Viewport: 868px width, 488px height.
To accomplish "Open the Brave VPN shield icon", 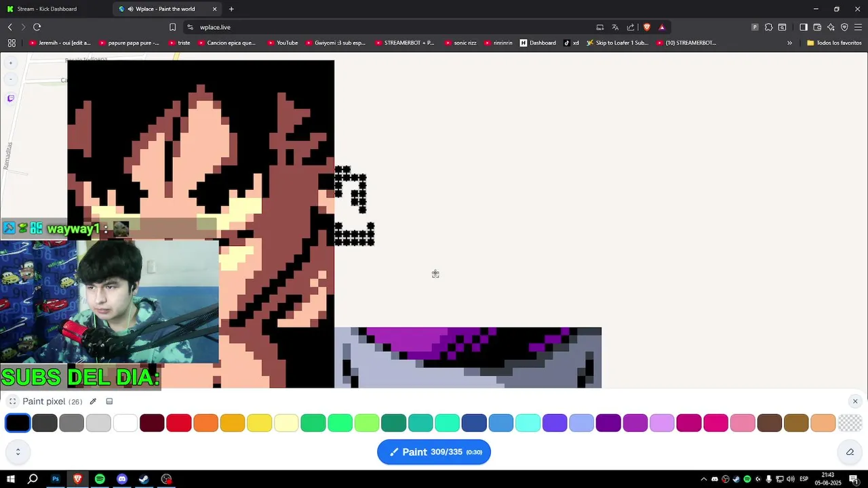I will click(x=844, y=27).
